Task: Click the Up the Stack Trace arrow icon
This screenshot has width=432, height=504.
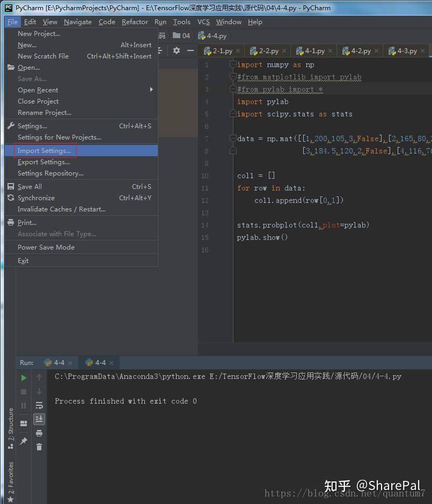Action: click(x=39, y=377)
